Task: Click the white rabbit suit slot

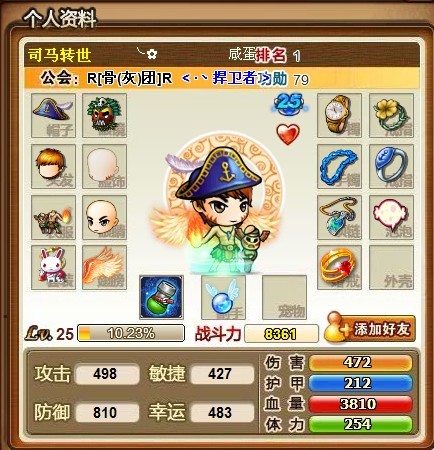Action: click(53, 267)
